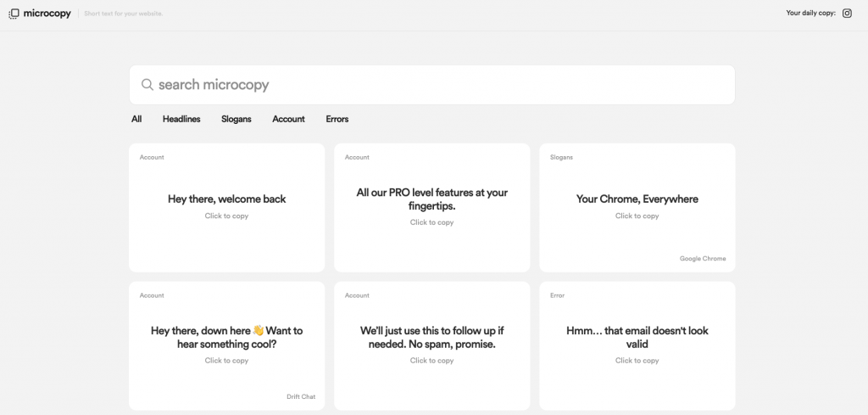Click the "Your daily copy:" label
This screenshot has height=415, width=868.
pyautogui.click(x=810, y=14)
